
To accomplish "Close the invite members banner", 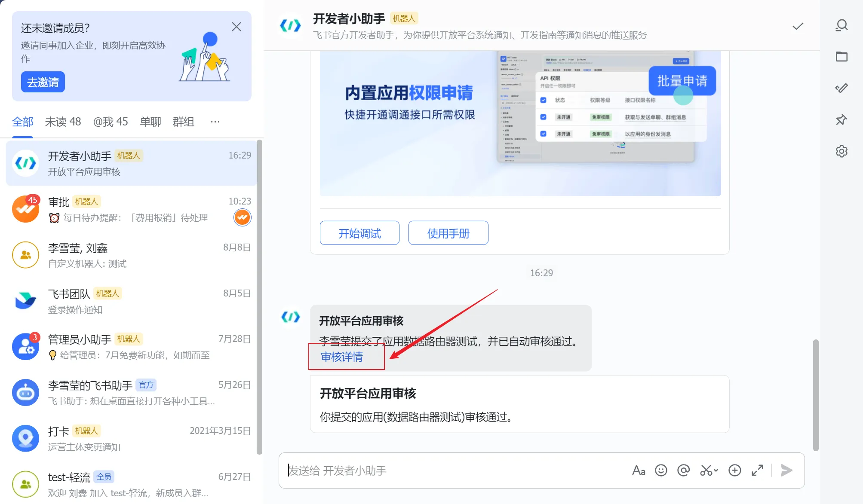I will [x=236, y=27].
